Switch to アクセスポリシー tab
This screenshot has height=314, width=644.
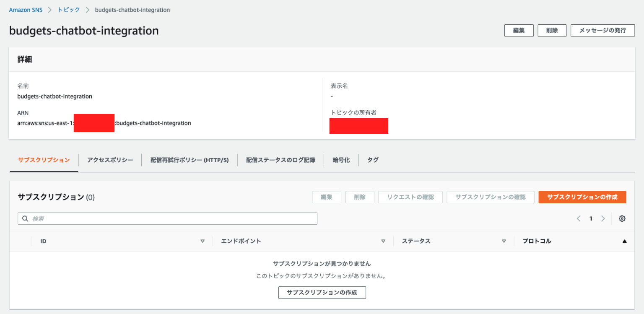(110, 160)
